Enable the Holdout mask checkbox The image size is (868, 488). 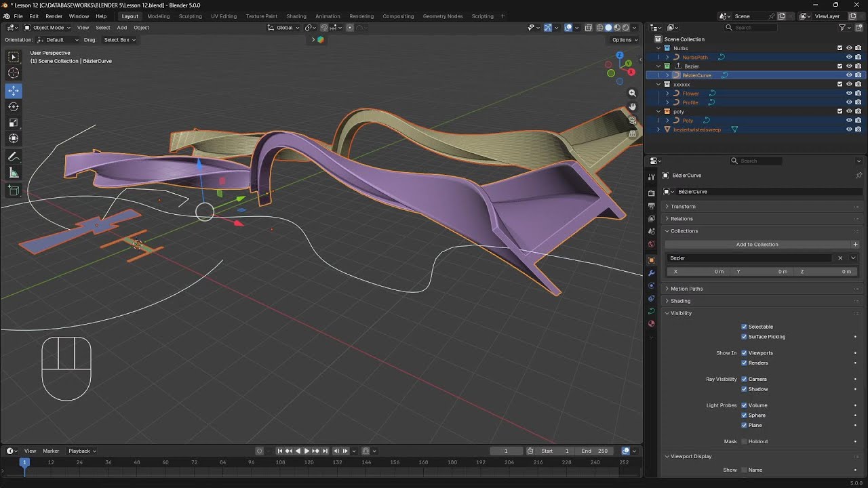tap(744, 442)
